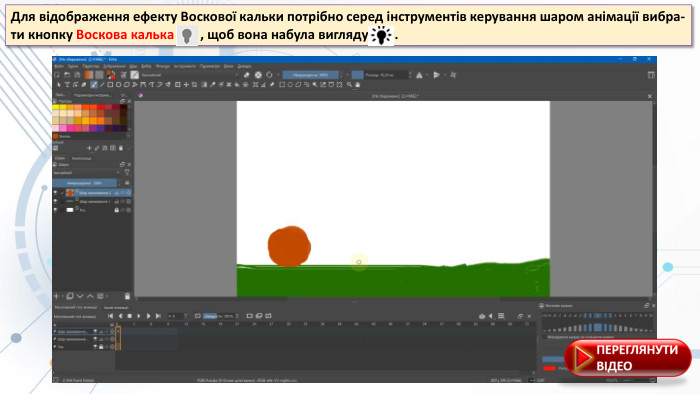
Task: Select the Line tool
Action: [102, 85]
